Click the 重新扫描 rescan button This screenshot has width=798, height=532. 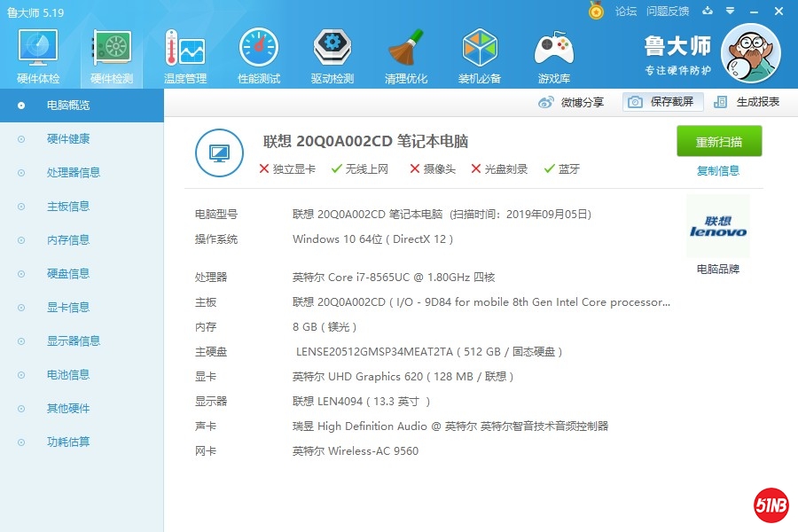(718, 141)
